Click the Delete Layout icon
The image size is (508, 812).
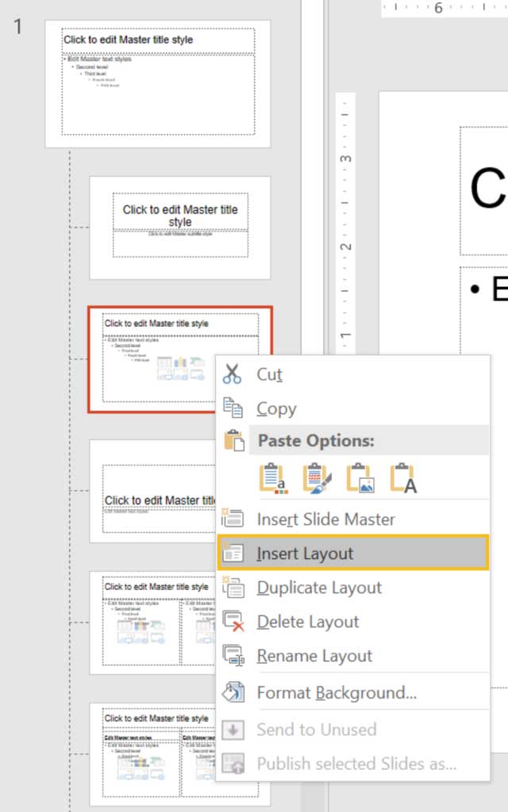[233, 622]
